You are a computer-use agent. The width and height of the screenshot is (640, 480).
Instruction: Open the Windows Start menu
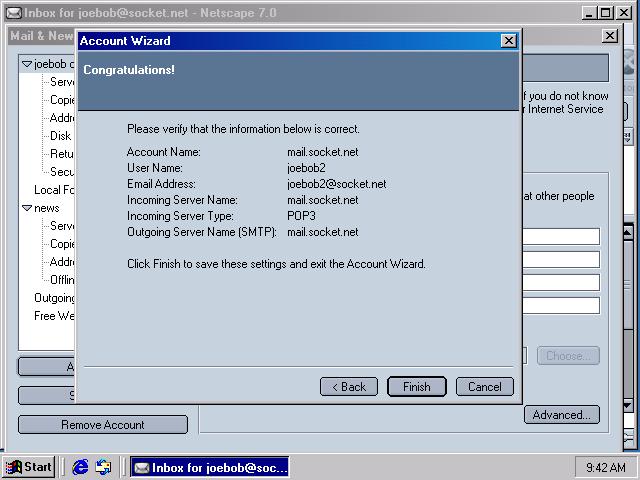click(x=29, y=467)
